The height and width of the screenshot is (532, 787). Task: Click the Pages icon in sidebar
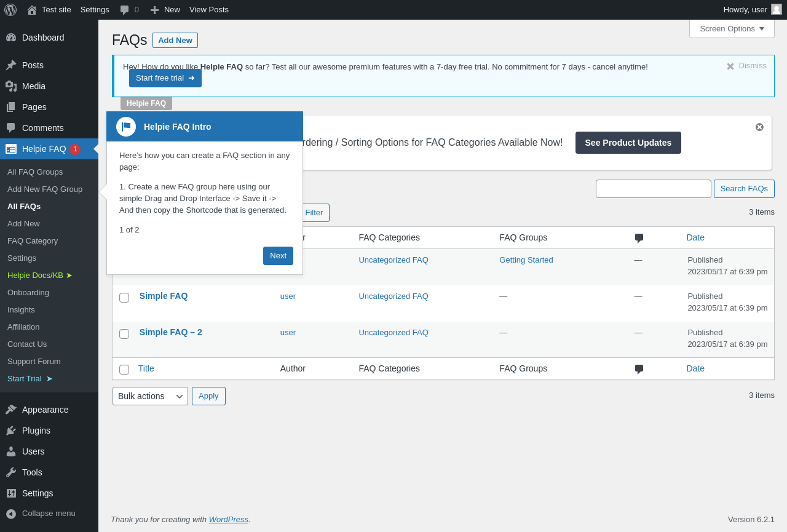[11, 107]
